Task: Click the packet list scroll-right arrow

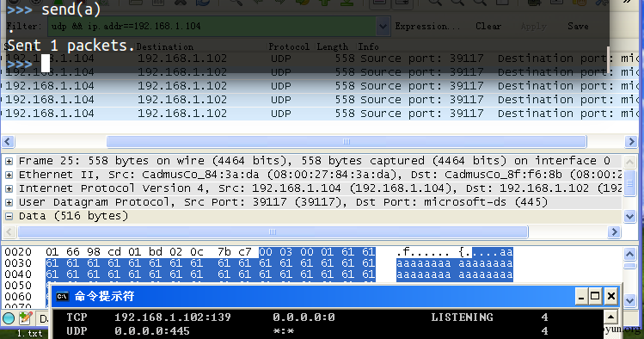Action: point(631,142)
